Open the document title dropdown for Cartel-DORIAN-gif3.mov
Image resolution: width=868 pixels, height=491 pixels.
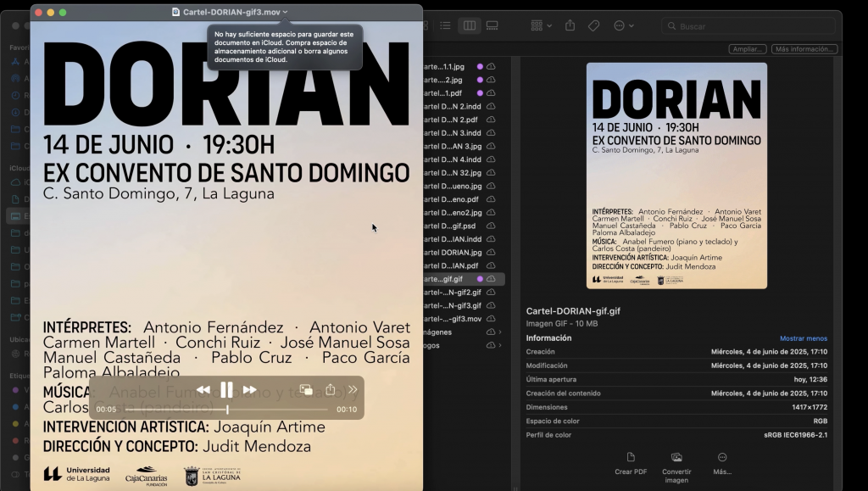click(x=286, y=12)
